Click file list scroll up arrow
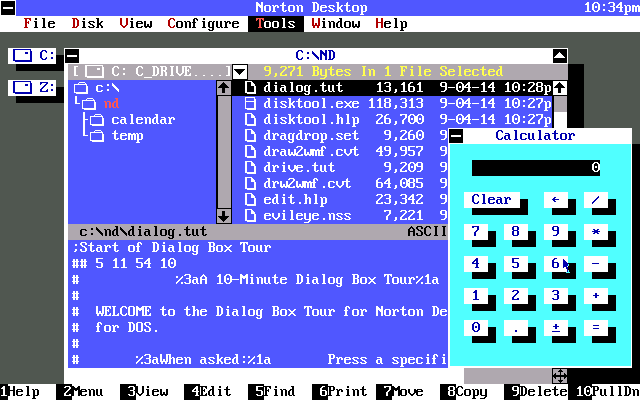Screen dimensions: 640x400 point(560,88)
